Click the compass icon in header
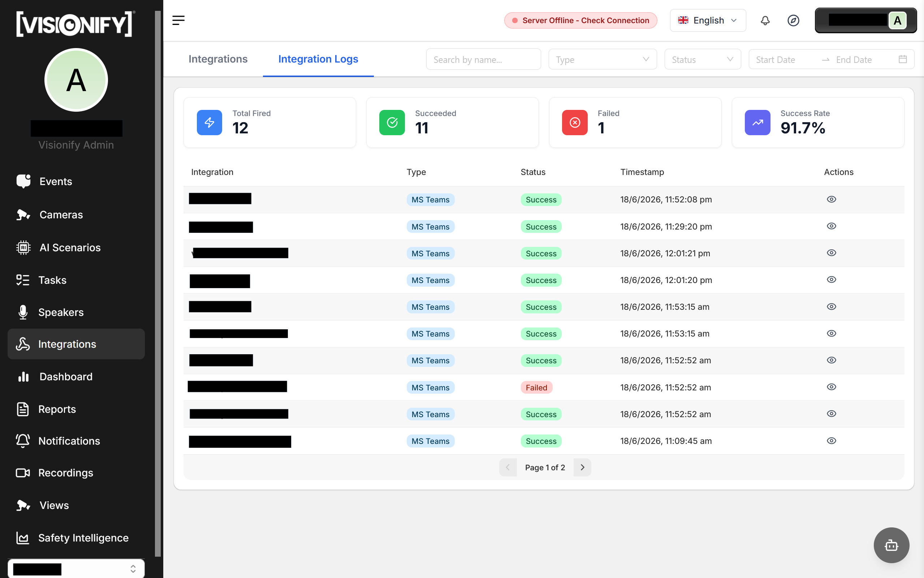Image resolution: width=924 pixels, height=578 pixels. pyautogui.click(x=793, y=20)
